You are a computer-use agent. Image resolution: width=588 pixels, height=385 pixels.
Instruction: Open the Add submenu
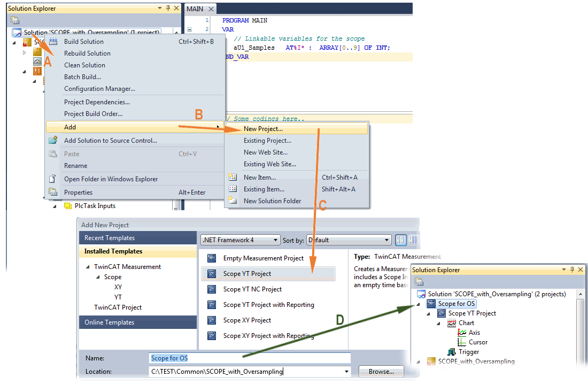135,127
